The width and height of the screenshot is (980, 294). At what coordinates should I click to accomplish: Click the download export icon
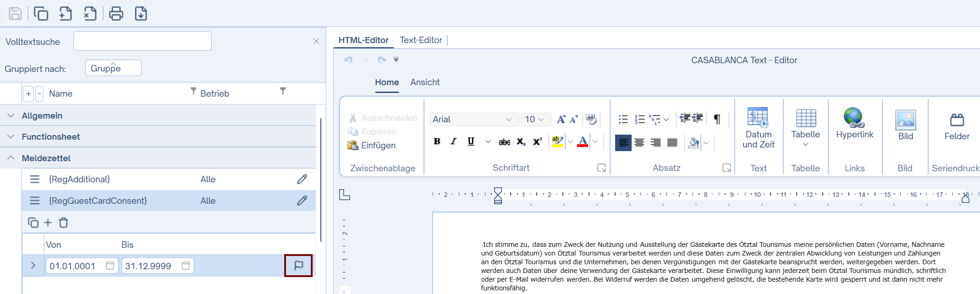click(x=141, y=14)
